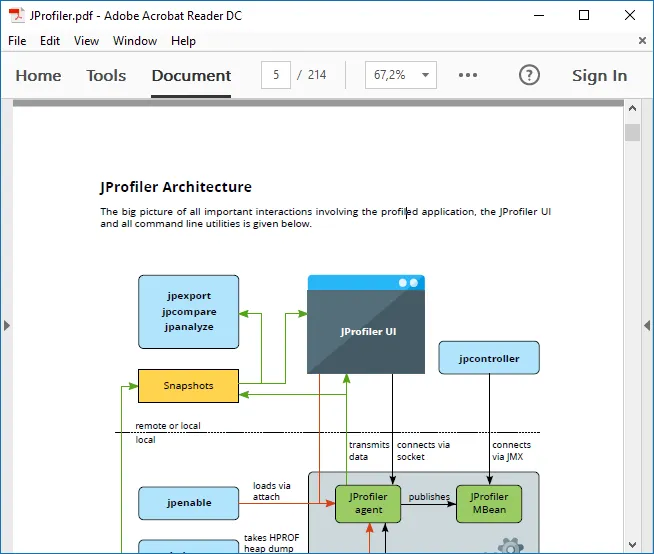
Task: Click the 'loads via attach' label
Action: (x=272, y=491)
